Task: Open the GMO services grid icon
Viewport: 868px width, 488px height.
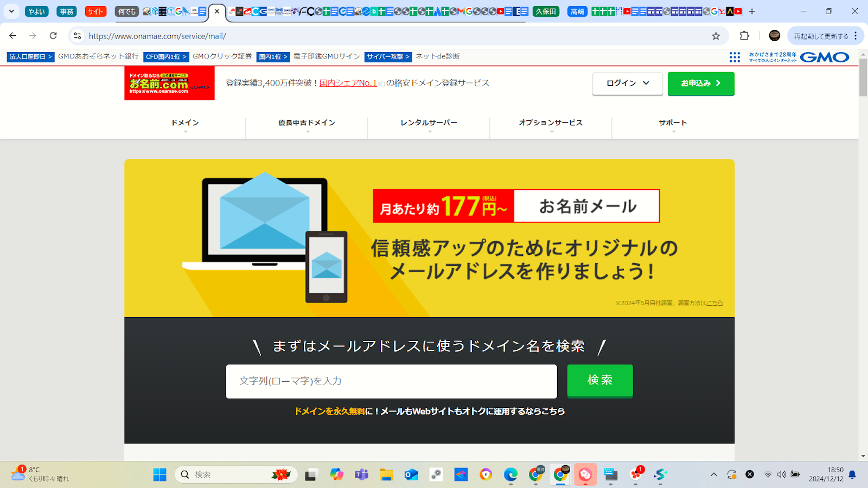Action: [735, 57]
